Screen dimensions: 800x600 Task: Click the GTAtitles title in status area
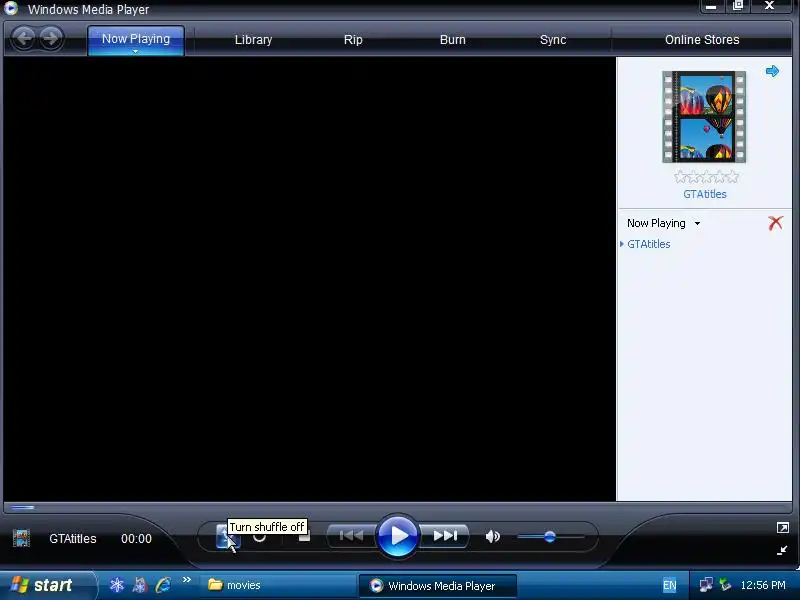(72, 539)
